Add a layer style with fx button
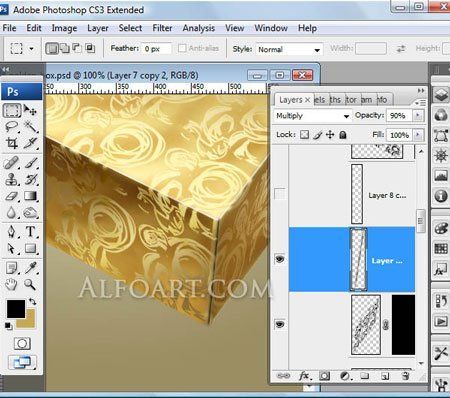The height and width of the screenshot is (398, 450). [x=305, y=376]
